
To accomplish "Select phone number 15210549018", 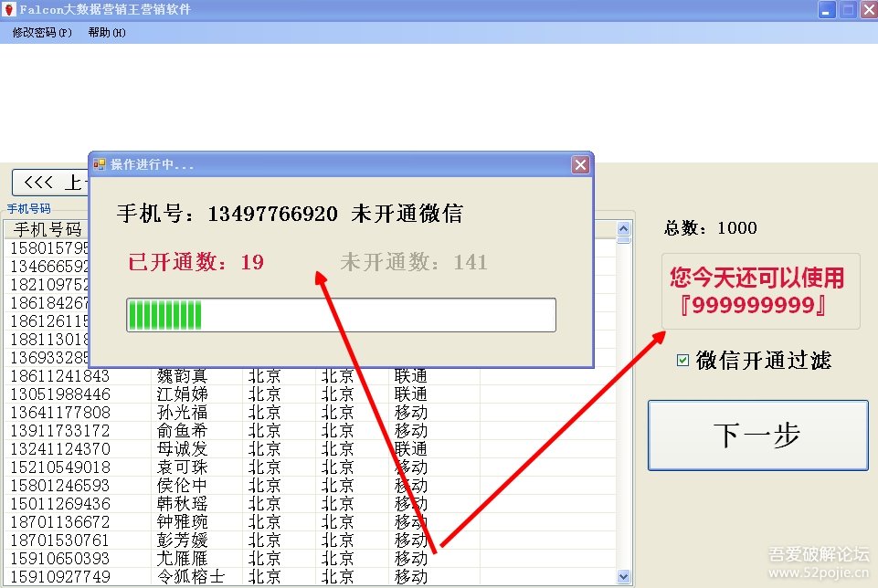I will tap(60, 467).
